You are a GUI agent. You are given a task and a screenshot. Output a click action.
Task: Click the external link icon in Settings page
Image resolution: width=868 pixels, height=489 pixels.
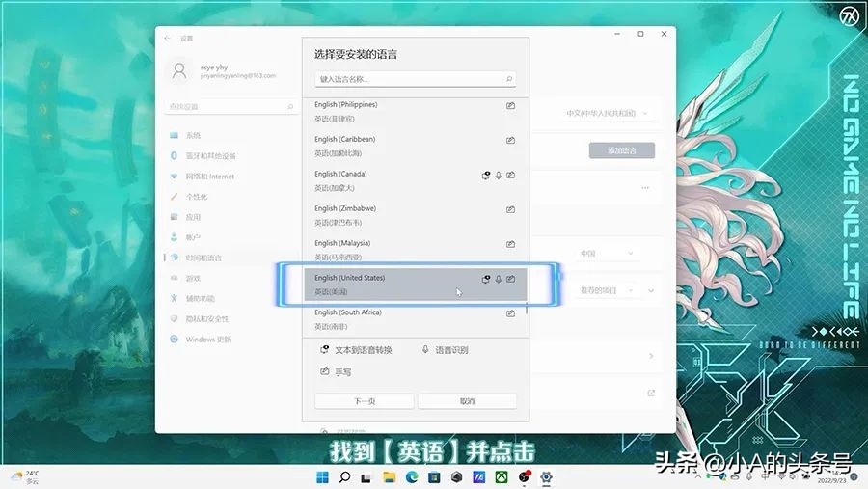[x=651, y=393]
